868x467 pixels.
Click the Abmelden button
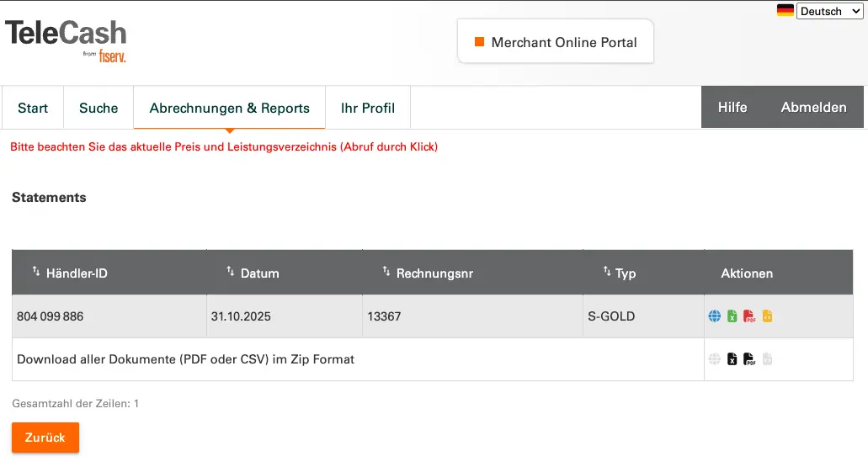[813, 107]
